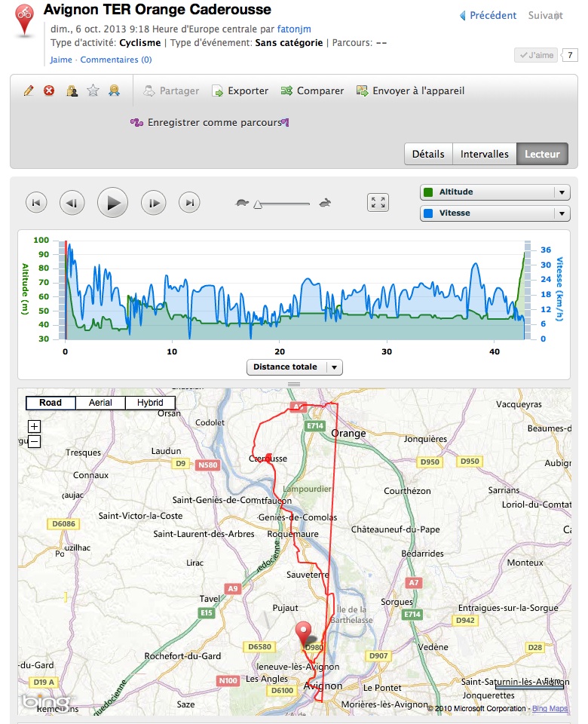Toggle fullscreen expand icon in player
This screenshot has width=588, height=724.
[378, 202]
